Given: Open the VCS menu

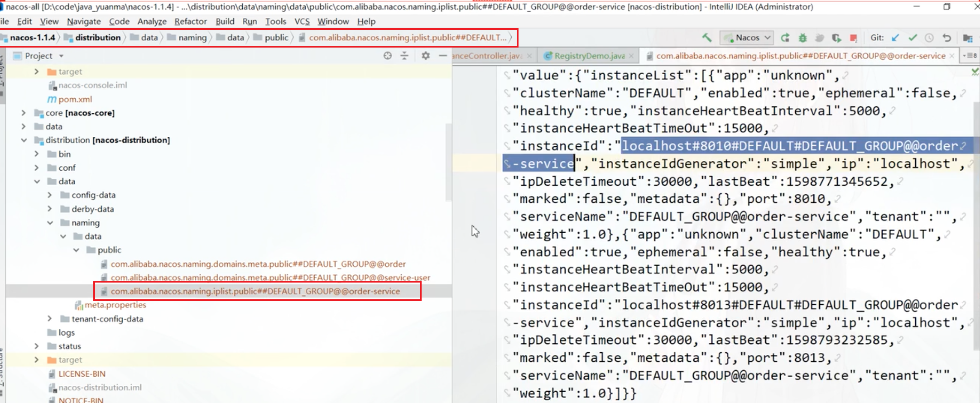Looking at the screenshot, I should coord(302,21).
